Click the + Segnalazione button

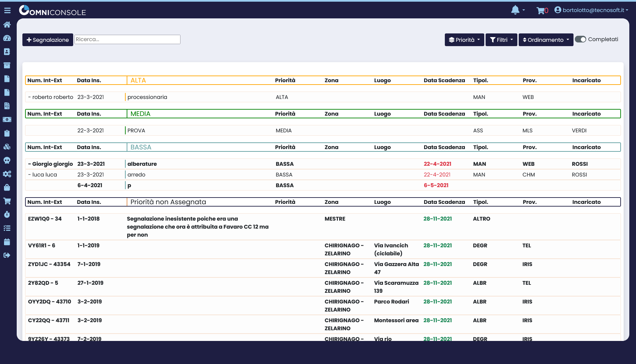[48, 40]
